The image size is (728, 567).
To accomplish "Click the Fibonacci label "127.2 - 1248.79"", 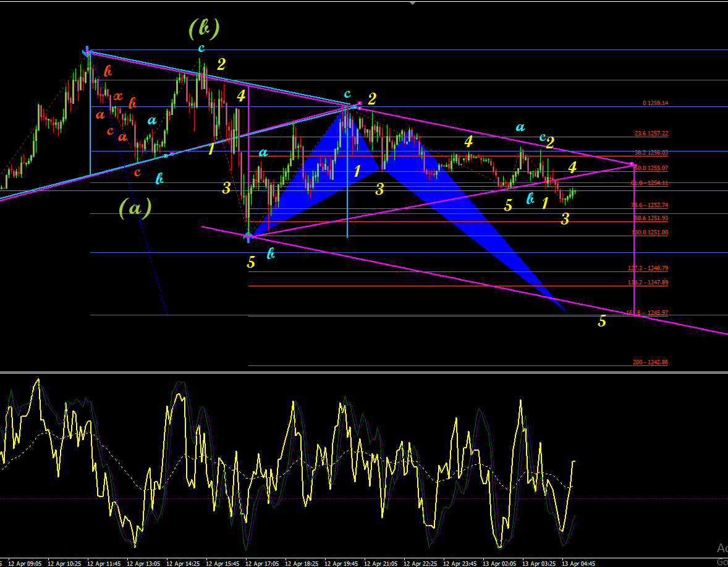I will point(648,268).
